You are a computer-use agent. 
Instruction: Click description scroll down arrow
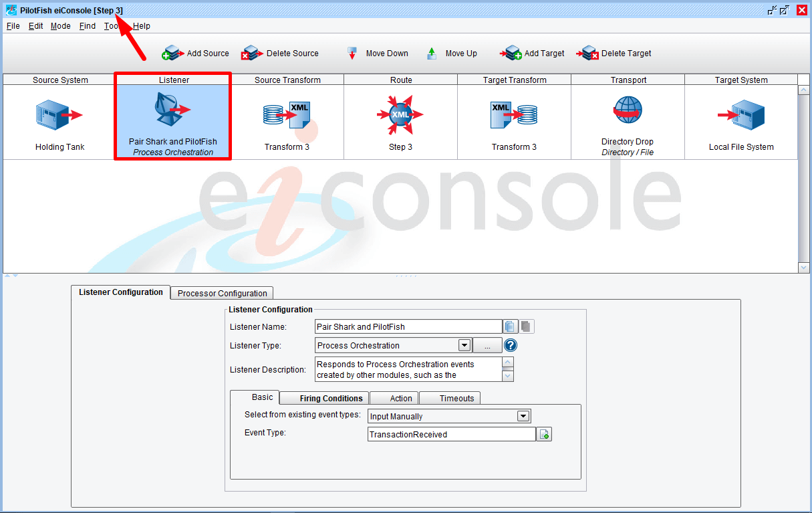(x=508, y=375)
